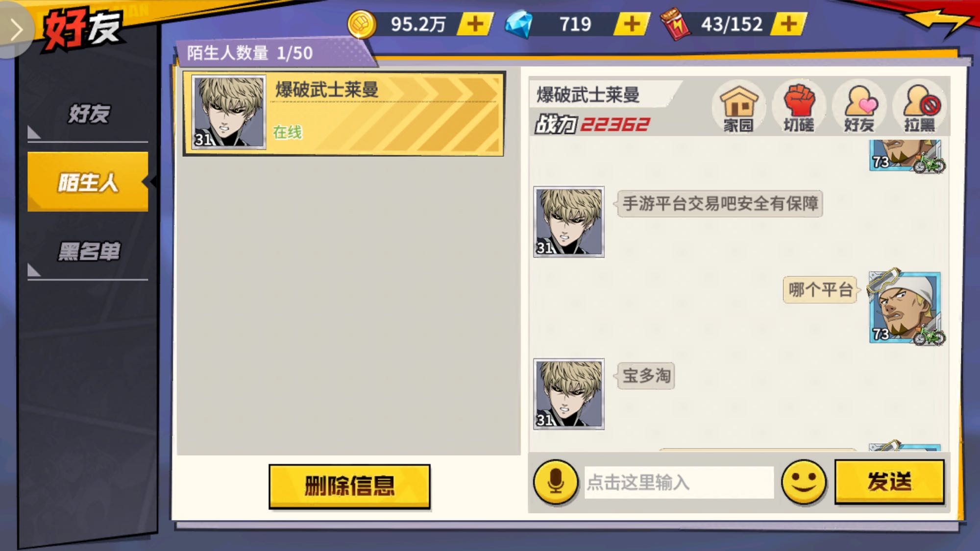980x551 pixels.
Task: Expand the top-left side arrow chevron
Action: (x=16, y=29)
